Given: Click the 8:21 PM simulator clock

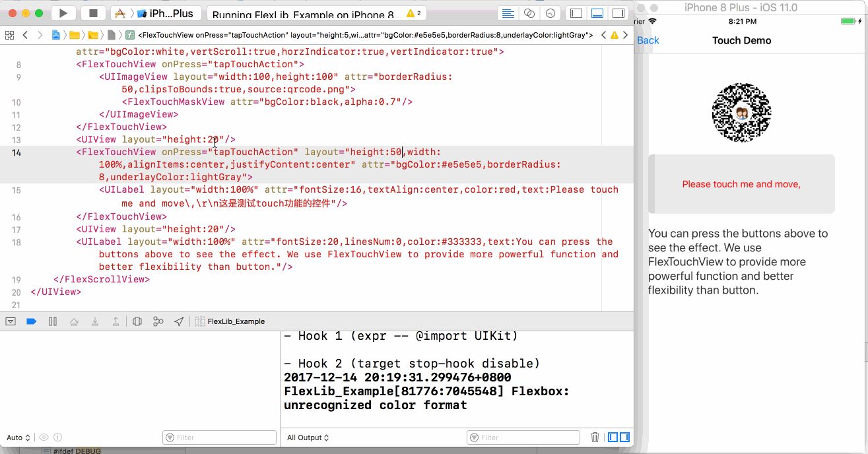Looking at the screenshot, I should (742, 21).
